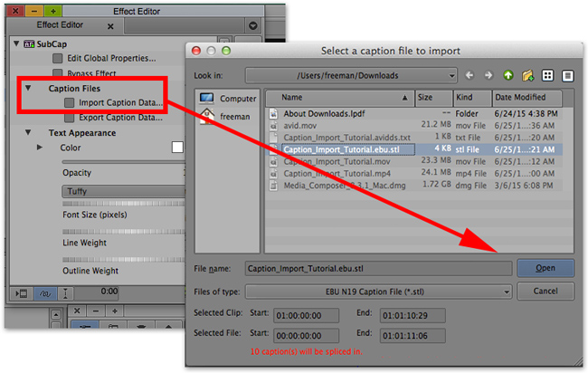Click the Selected Clip End timecode field
This screenshot has width=588, height=373.
413,316
